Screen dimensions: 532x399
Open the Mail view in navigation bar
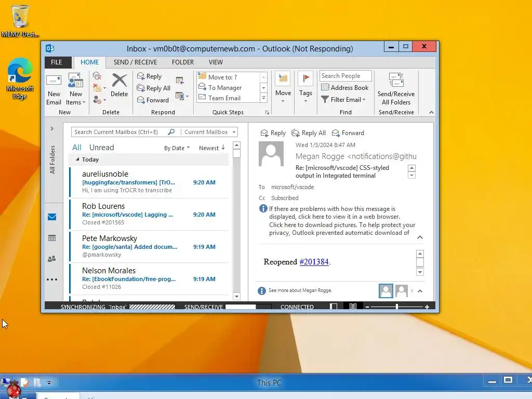[x=52, y=217]
